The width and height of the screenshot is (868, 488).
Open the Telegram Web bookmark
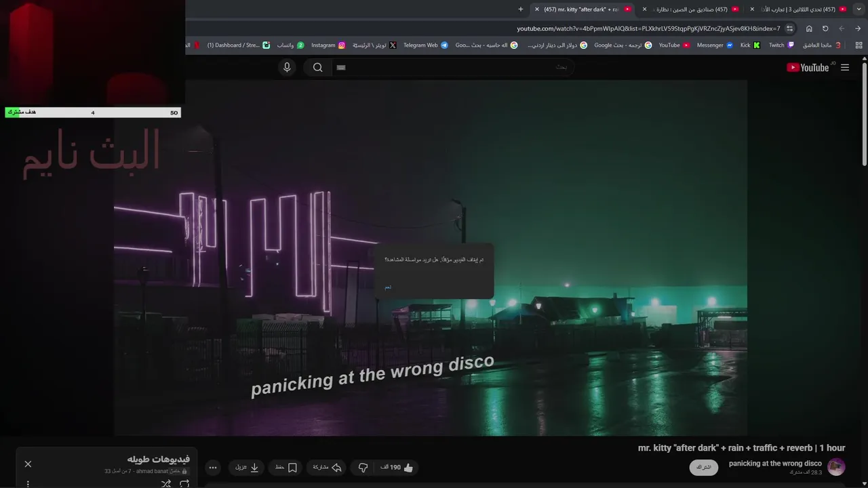point(425,45)
